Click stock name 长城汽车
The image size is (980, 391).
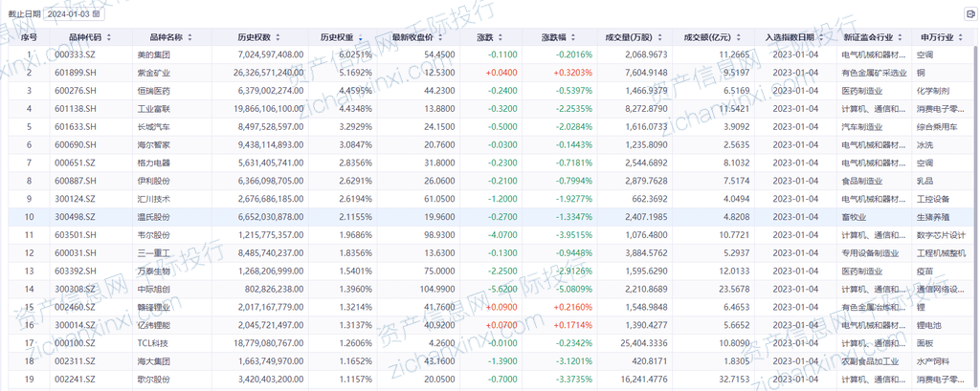(x=154, y=127)
